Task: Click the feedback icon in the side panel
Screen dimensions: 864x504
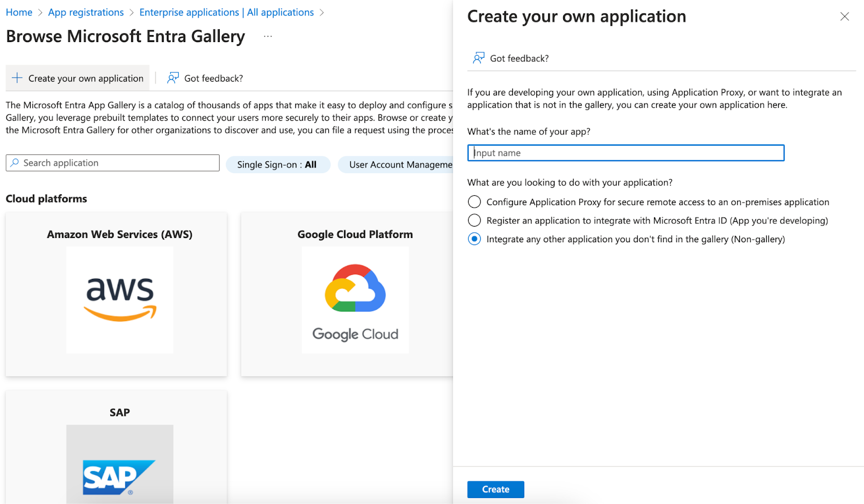Action: [x=478, y=58]
